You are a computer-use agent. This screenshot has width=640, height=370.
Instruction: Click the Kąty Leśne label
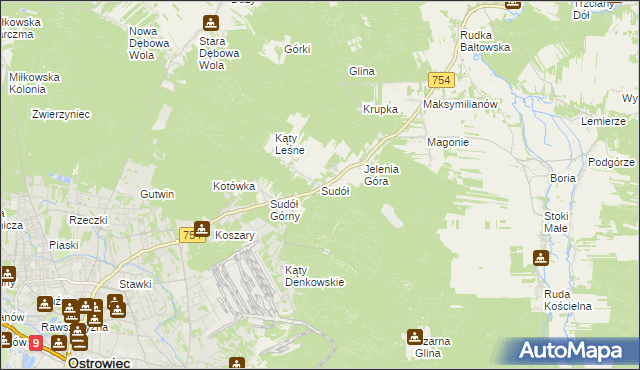pos(290,144)
